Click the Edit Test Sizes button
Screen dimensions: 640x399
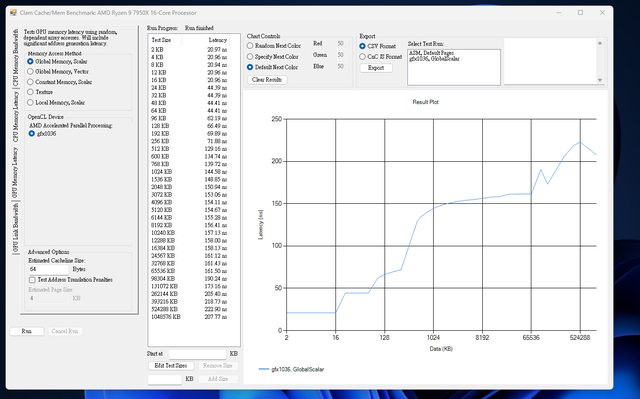(x=171, y=366)
